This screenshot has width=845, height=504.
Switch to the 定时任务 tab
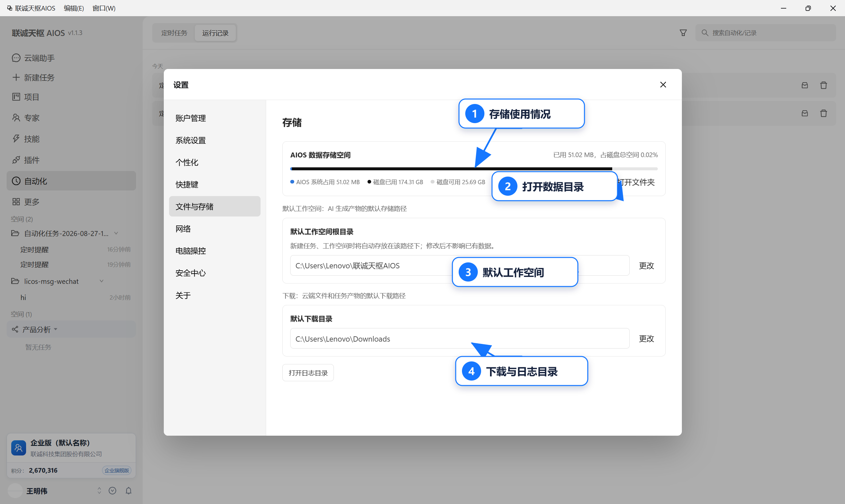[x=174, y=33]
